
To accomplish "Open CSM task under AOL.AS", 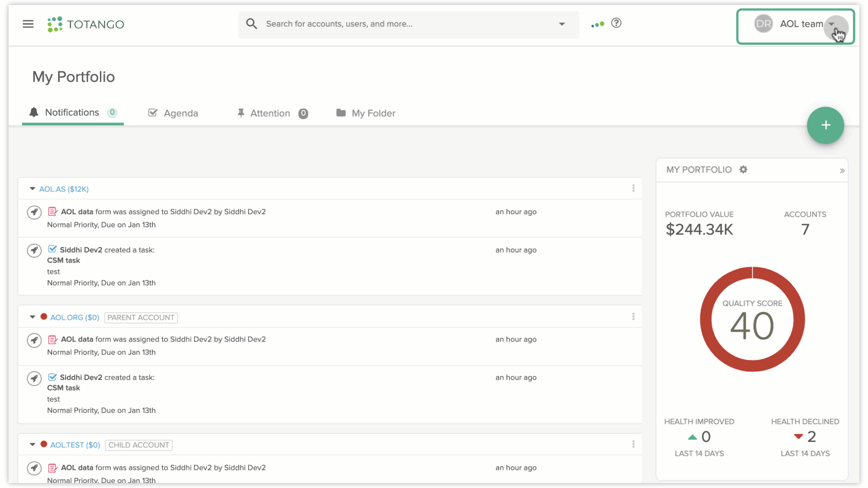I will point(63,260).
